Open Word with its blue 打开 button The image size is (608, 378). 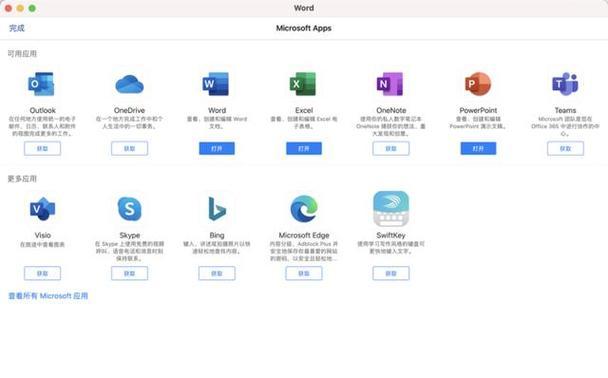[217, 148]
